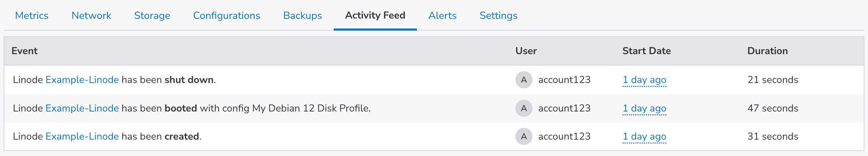Click '1 day ago' for created event
Image resolution: width=868 pixels, height=156 pixels.
(644, 136)
